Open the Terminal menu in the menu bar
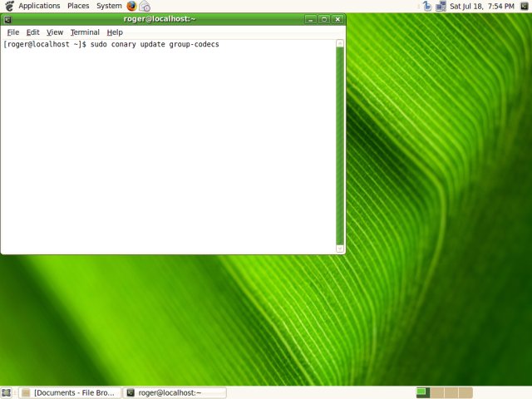 click(x=85, y=32)
